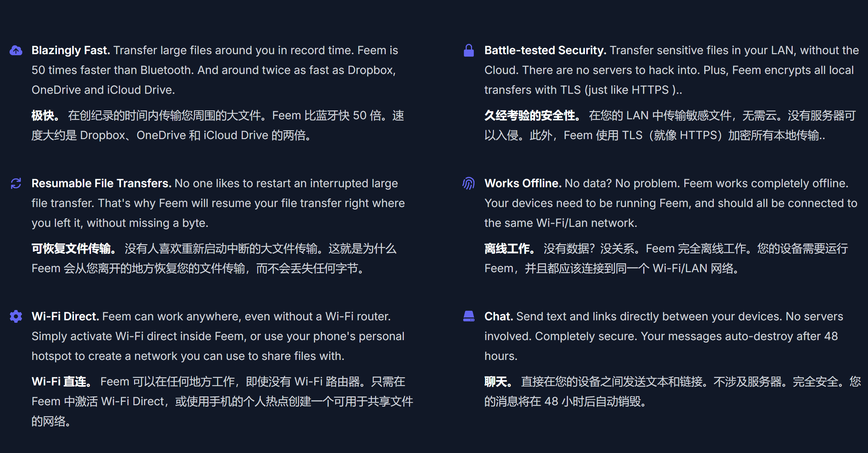Click the Chinese heading '离线工作。'
Image resolution: width=868 pixels, height=453 pixels.
tap(509, 249)
